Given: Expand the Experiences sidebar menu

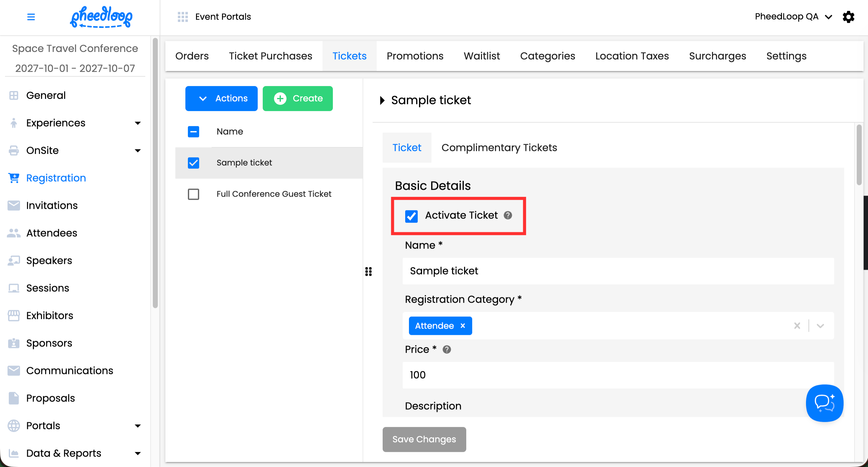Looking at the screenshot, I should pyautogui.click(x=137, y=123).
